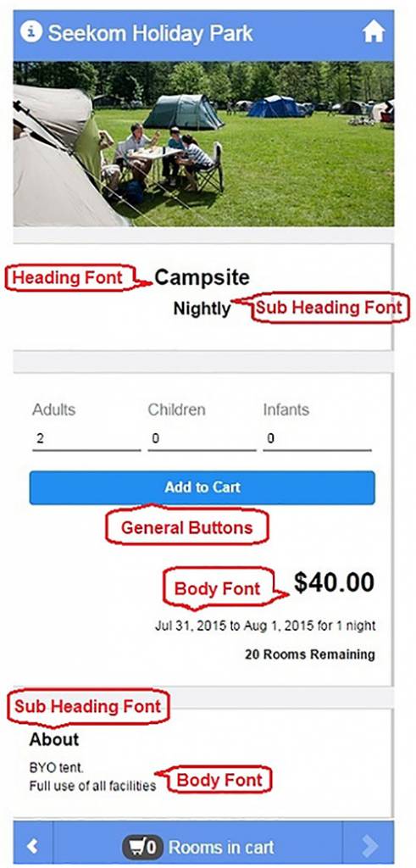Click the Children number field
This screenshot has height=868, width=416.
click(x=202, y=439)
